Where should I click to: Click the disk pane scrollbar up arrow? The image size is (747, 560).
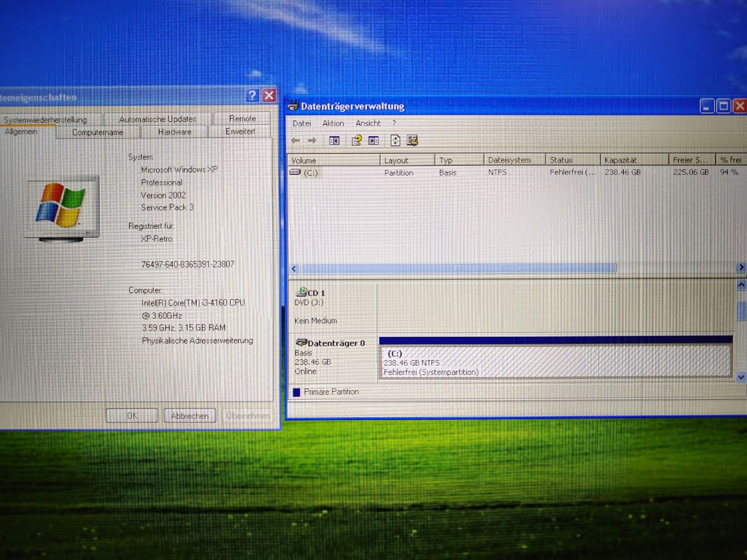[742, 285]
